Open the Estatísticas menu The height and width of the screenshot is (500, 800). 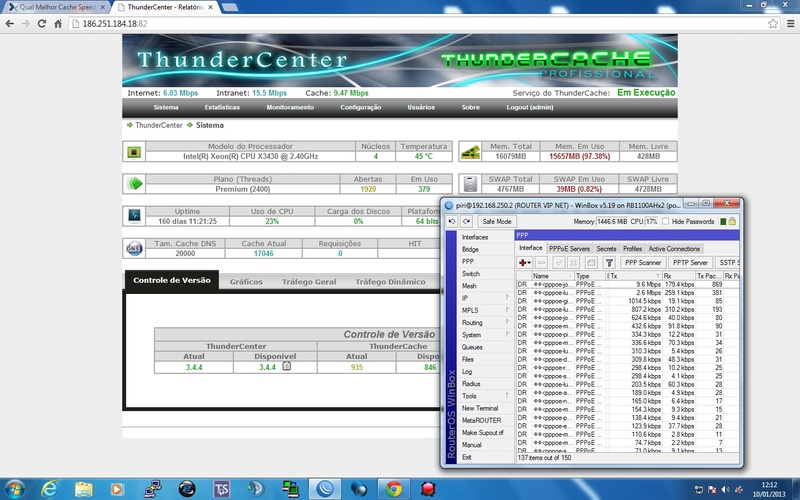point(222,108)
